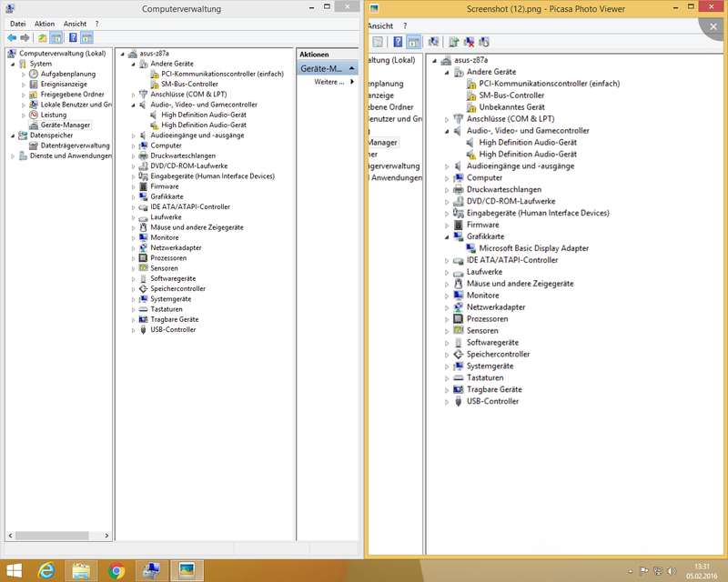Click the Windows Start button

coord(13,570)
